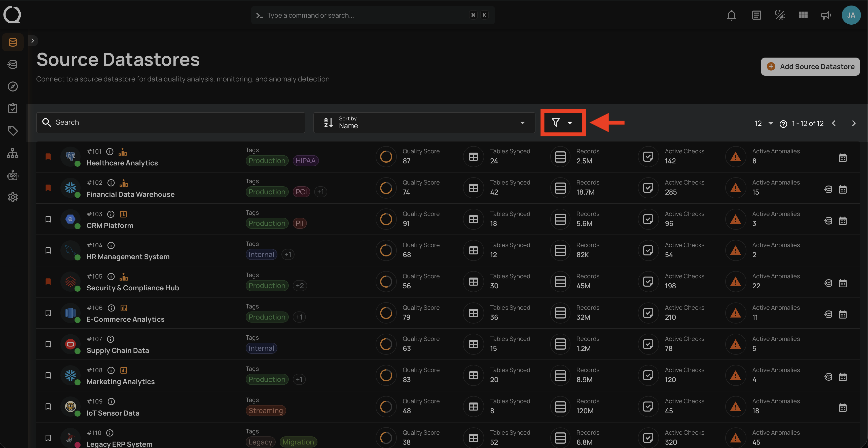The image size is (868, 448).
Task: Select Source Datastores sidebar item
Action: tap(13, 42)
